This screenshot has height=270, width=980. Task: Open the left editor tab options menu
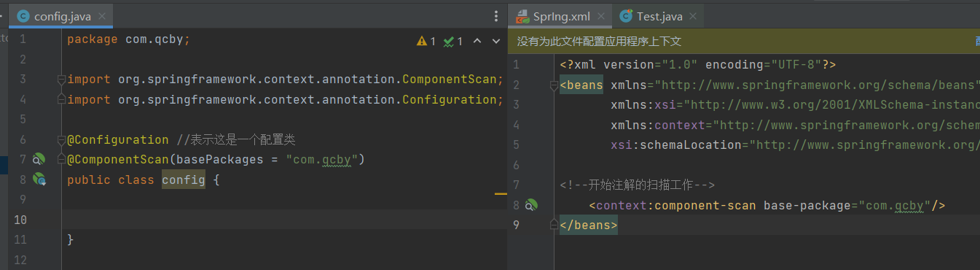497,15
